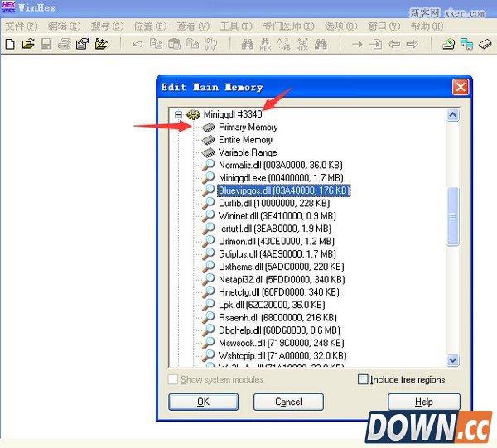
Task: Toggle Show system modules checkbox
Action: 173,379
